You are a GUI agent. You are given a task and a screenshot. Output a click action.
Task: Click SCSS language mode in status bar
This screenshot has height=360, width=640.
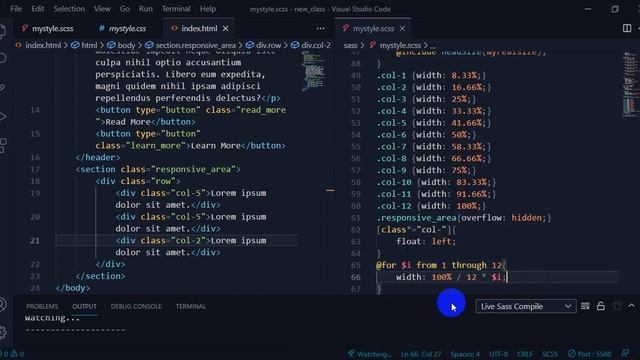click(550, 354)
